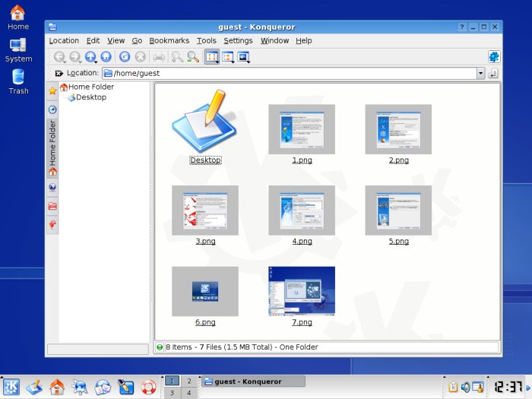Open the Settings menu
The height and width of the screenshot is (399, 532).
[238, 40]
